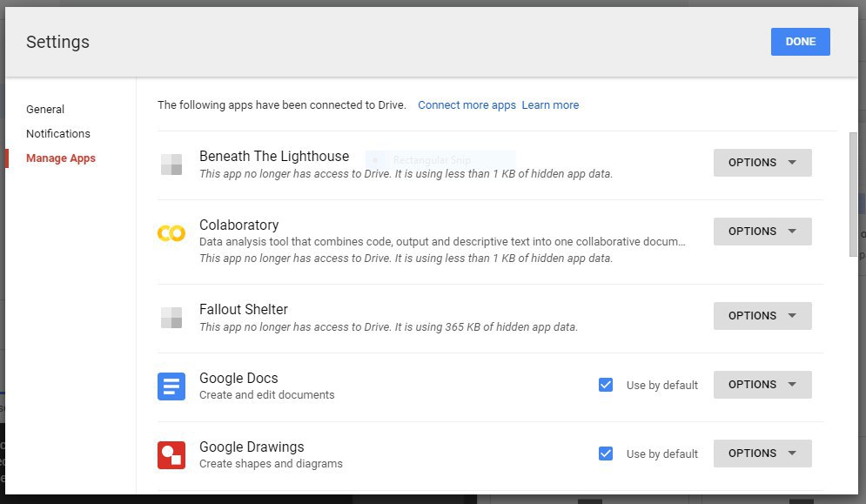Click the Settings dialog title

[x=57, y=42]
